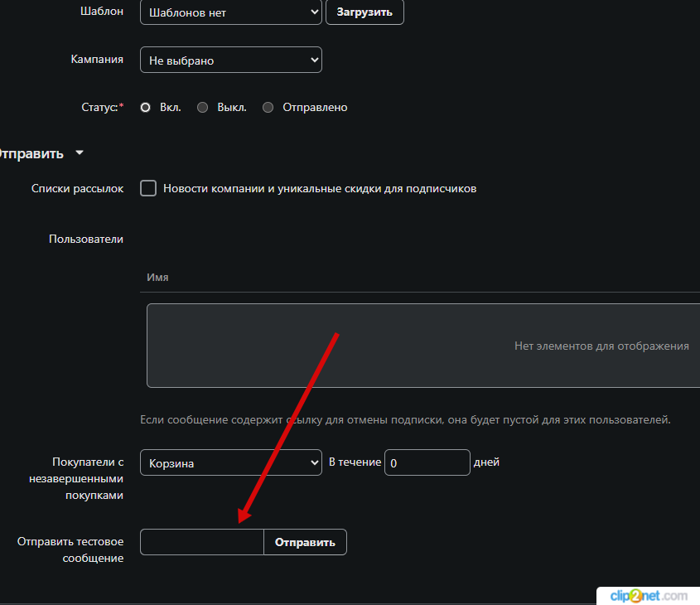The height and width of the screenshot is (605, 700).
Task: Enable the Новости компании mailing list checkbox
Action: point(148,188)
